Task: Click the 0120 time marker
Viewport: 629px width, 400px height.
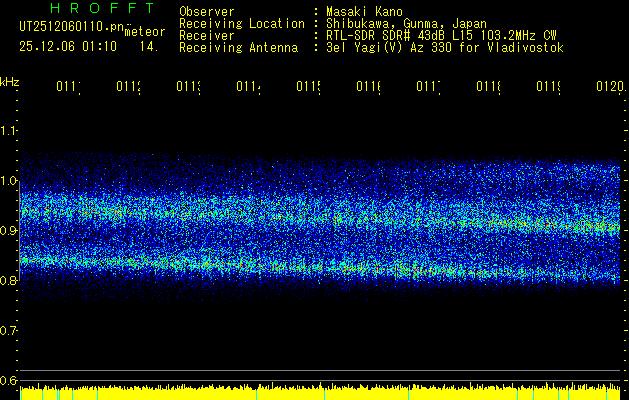Action: (x=608, y=88)
